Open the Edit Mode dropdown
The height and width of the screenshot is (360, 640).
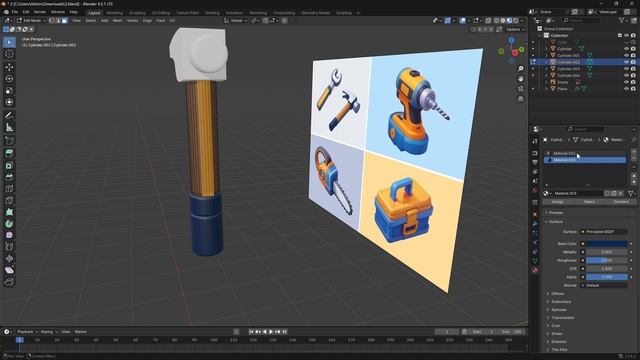(x=31, y=20)
